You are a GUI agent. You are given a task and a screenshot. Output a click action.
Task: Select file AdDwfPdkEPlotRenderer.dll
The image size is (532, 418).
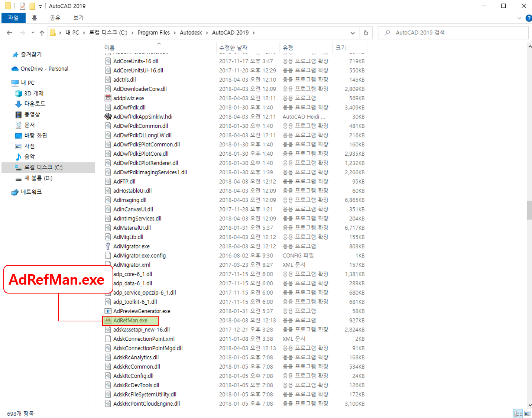pos(146,163)
